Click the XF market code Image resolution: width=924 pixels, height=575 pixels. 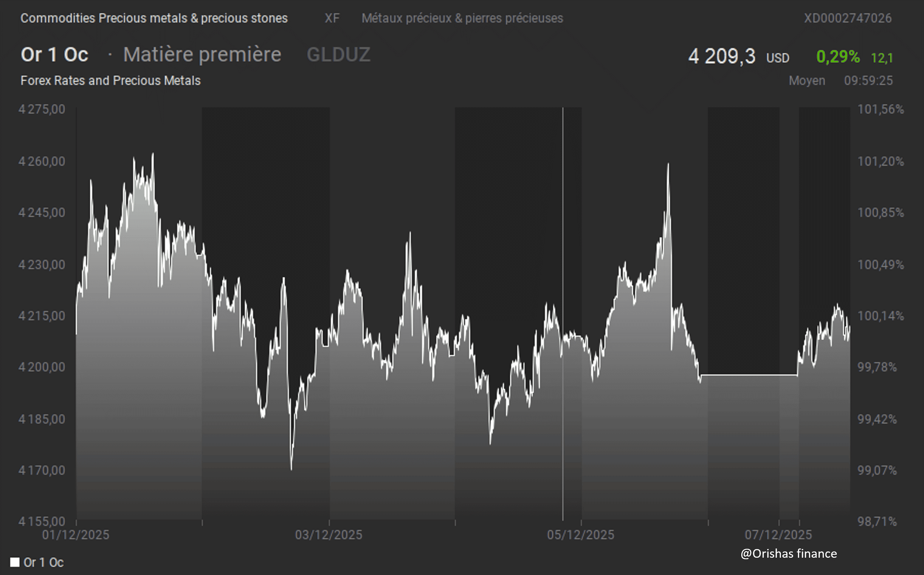332,18
